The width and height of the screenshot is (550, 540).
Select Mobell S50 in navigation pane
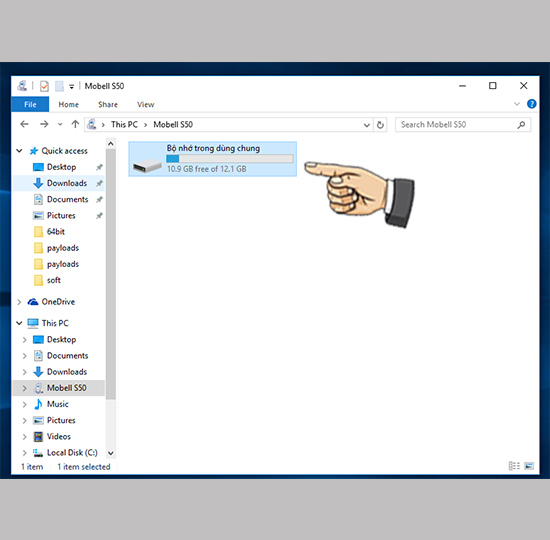[x=66, y=388]
